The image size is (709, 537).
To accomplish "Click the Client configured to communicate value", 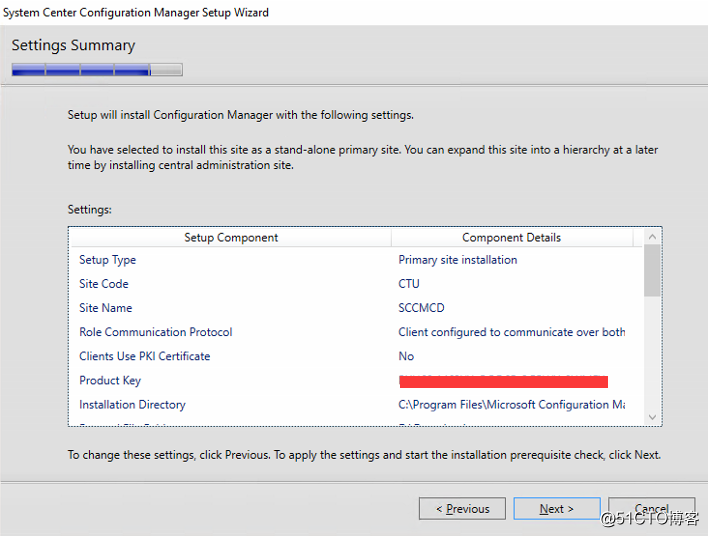I will (x=512, y=332).
